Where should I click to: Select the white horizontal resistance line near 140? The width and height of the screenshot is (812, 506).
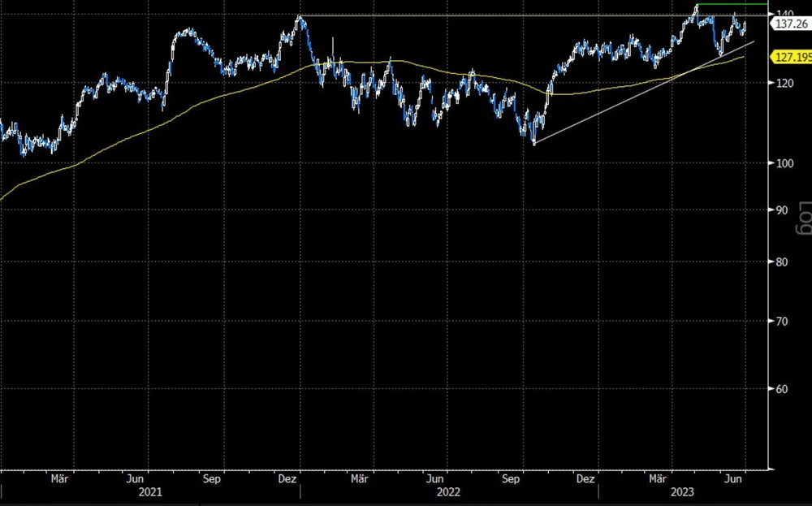point(487,15)
